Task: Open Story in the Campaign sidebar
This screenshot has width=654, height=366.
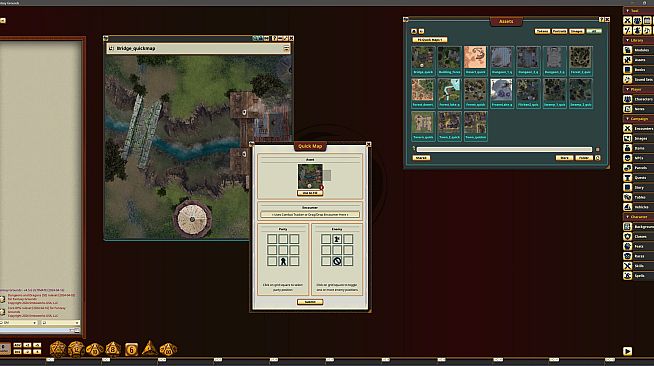Action: [638, 188]
